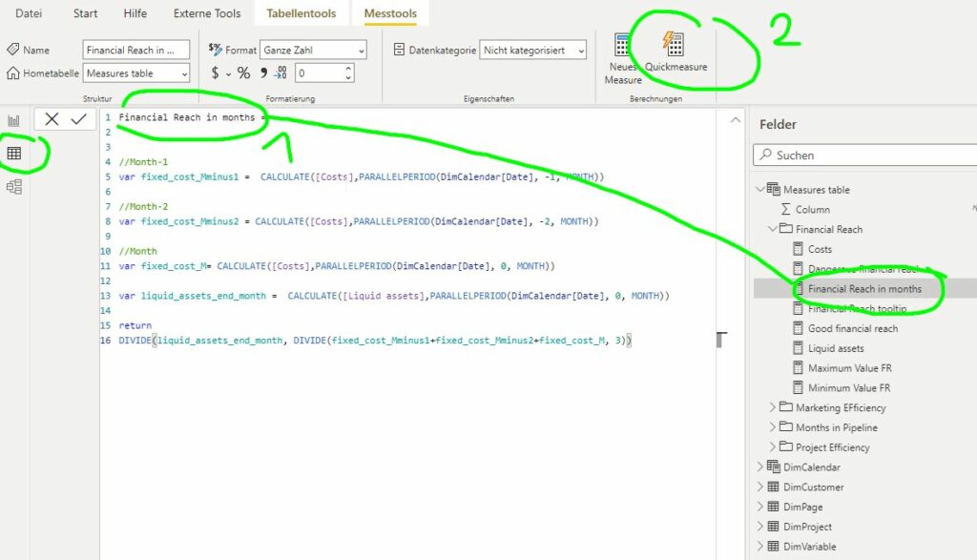Open the Hometabelle dropdown
The height and width of the screenshot is (560, 977).
(184, 73)
